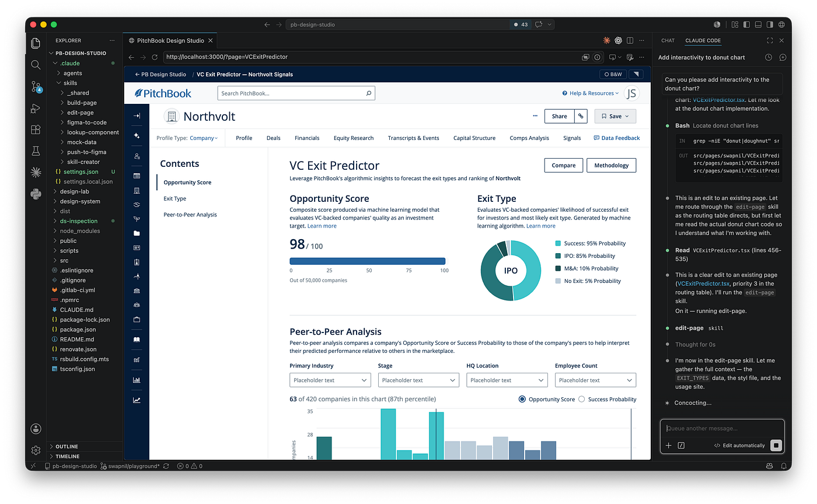Split the editor to the right

(x=630, y=41)
